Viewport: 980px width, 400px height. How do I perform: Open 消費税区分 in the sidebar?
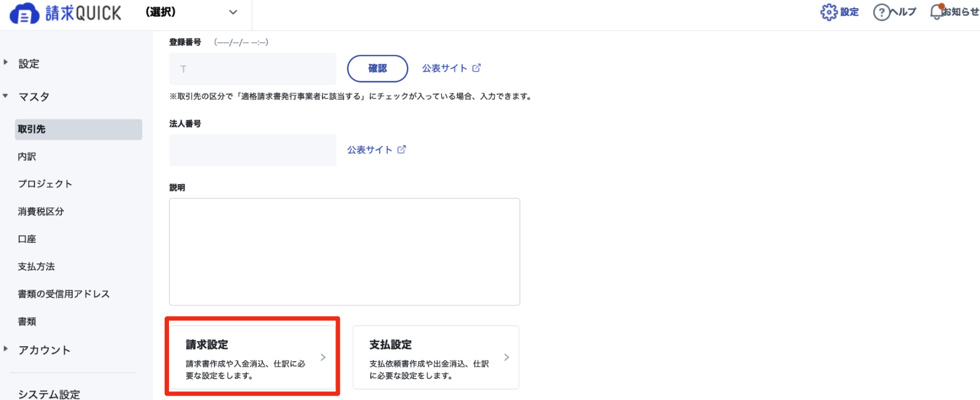coord(41,212)
